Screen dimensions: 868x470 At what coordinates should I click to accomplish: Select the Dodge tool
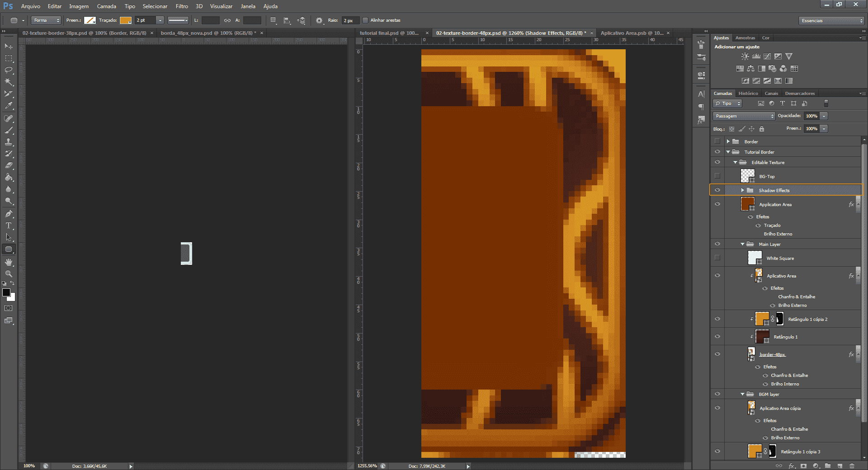pos(9,201)
